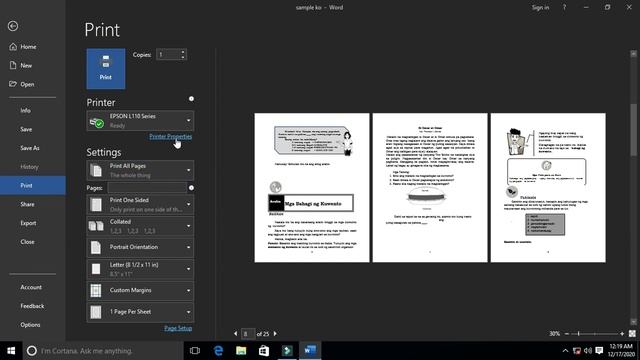Expand the 1 Page Per Sheet dropdown
Screen dimensions: 640x360
pyautogui.click(x=140, y=312)
